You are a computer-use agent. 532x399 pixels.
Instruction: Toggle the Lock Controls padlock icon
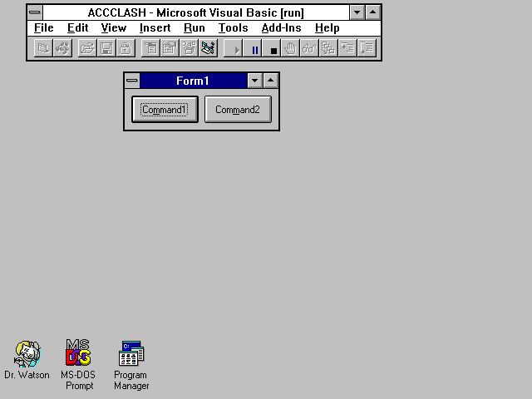tap(125, 49)
